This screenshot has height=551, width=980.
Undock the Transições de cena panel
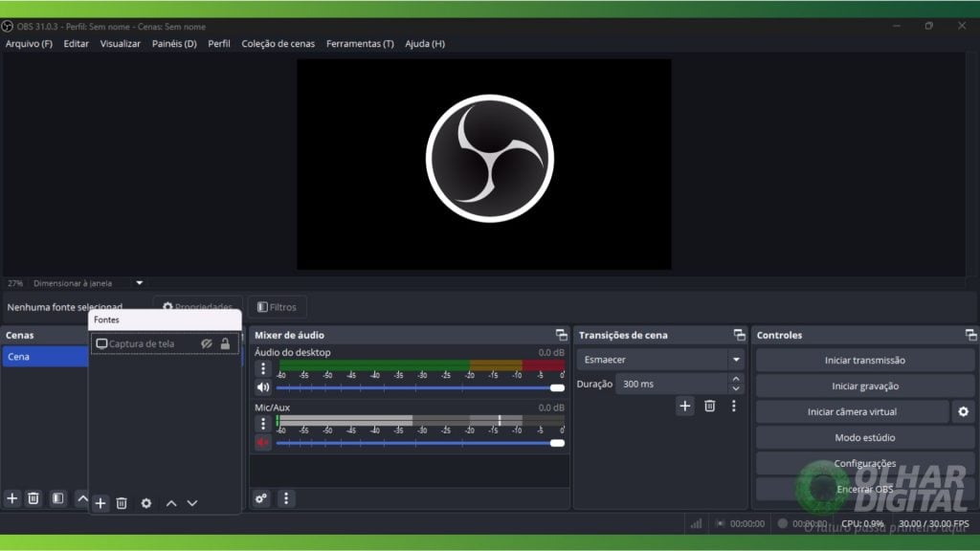[739, 335]
